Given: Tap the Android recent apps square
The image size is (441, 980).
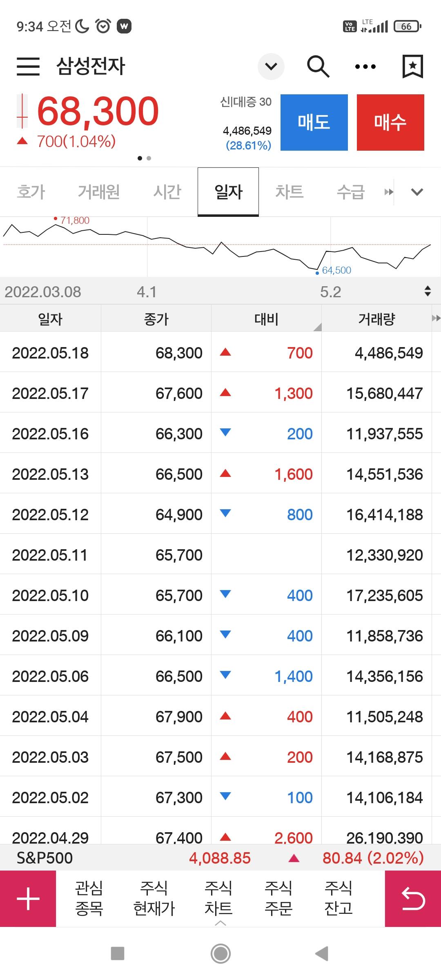Looking at the screenshot, I should 118,953.
